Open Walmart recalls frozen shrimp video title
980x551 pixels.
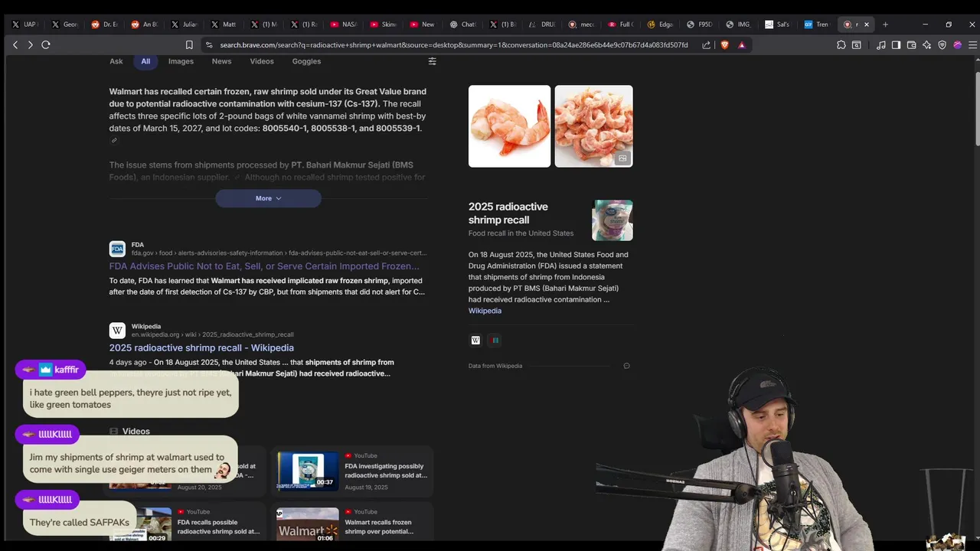379,527
